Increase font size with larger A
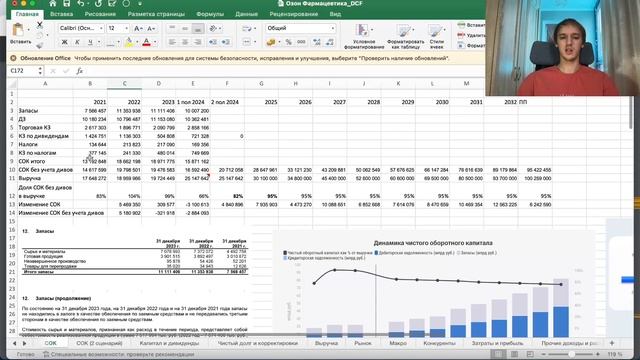This screenshot has height=360, width=640. tap(138, 28)
